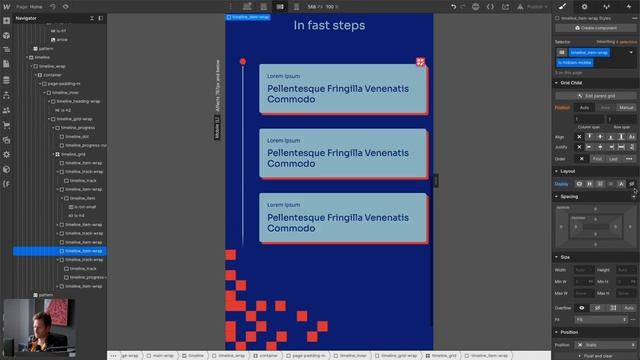This screenshot has height=360, width=640.
Task: Open the Navigator panel icon in sidebar
Action: 7,49
